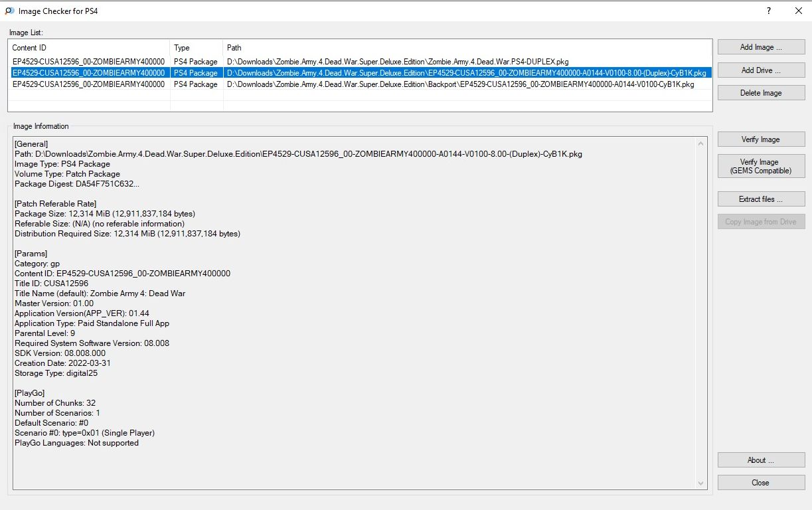
Task: Click the 'Category: gp' line
Action: pos(37,264)
